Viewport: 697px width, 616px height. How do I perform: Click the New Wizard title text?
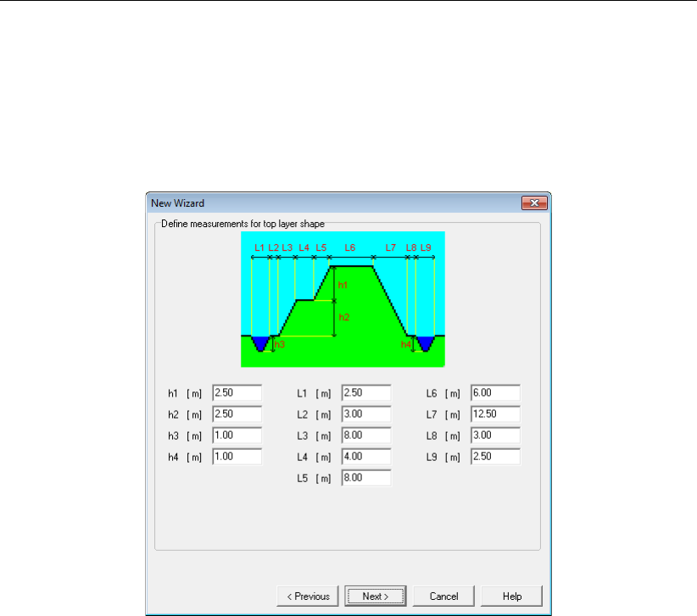[177, 203]
